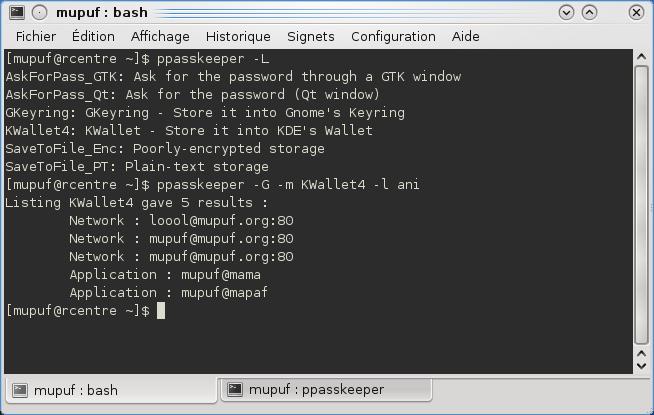Open the Fichier menu
654x415 pixels.
point(36,37)
